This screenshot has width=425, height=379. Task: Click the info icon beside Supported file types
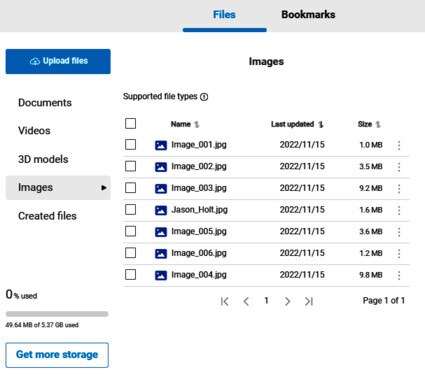pyautogui.click(x=204, y=97)
